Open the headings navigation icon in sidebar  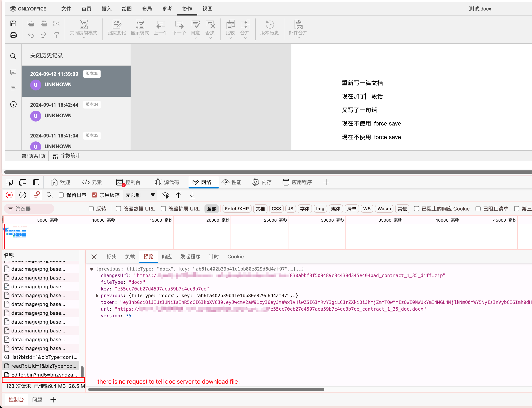coord(13,88)
